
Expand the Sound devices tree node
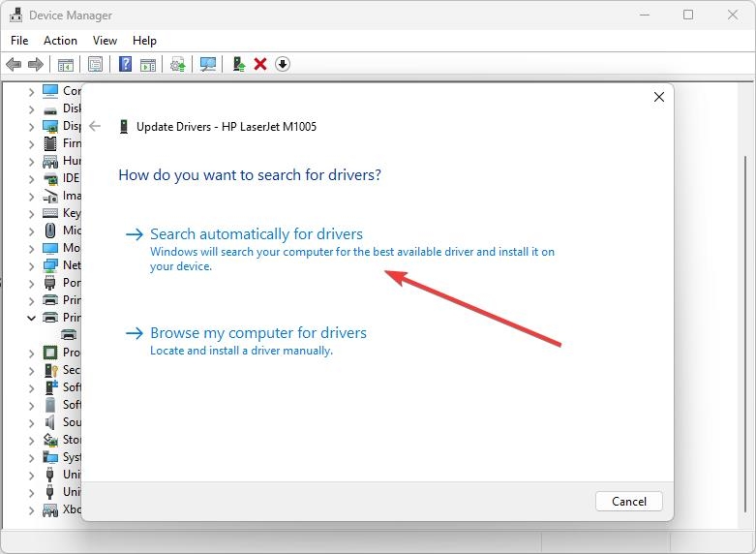(31, 422)
